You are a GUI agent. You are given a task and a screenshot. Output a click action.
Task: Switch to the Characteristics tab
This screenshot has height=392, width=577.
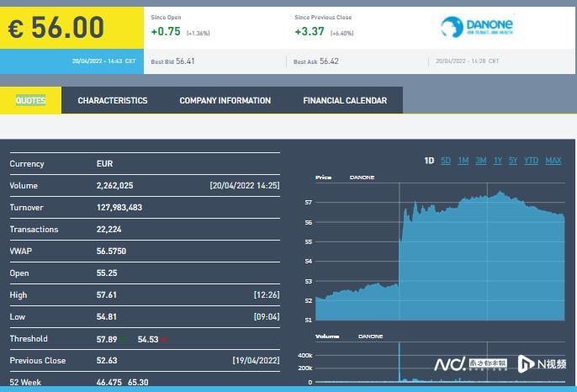(x=113, y=100)
